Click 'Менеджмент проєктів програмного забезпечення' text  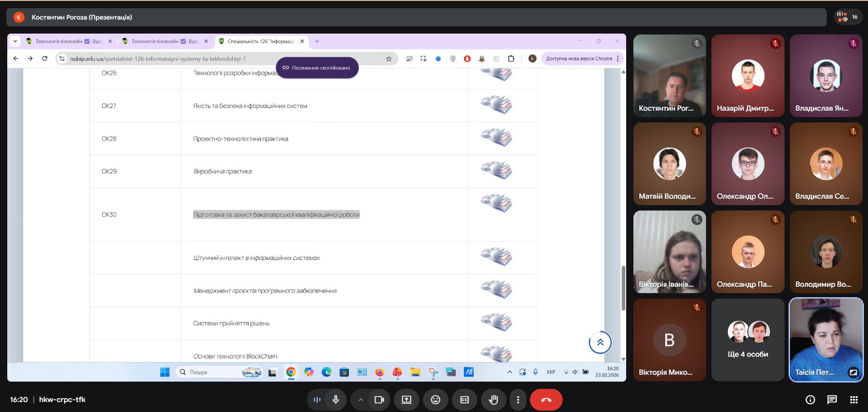[x=265, y=291]
